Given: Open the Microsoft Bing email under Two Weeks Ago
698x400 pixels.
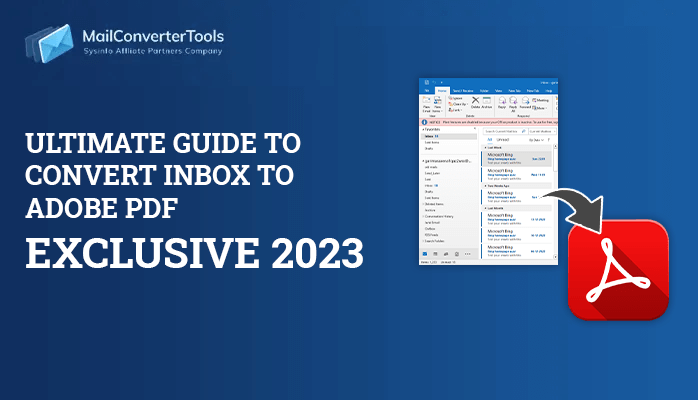Looking at the screenshot, I should [516, 197].
